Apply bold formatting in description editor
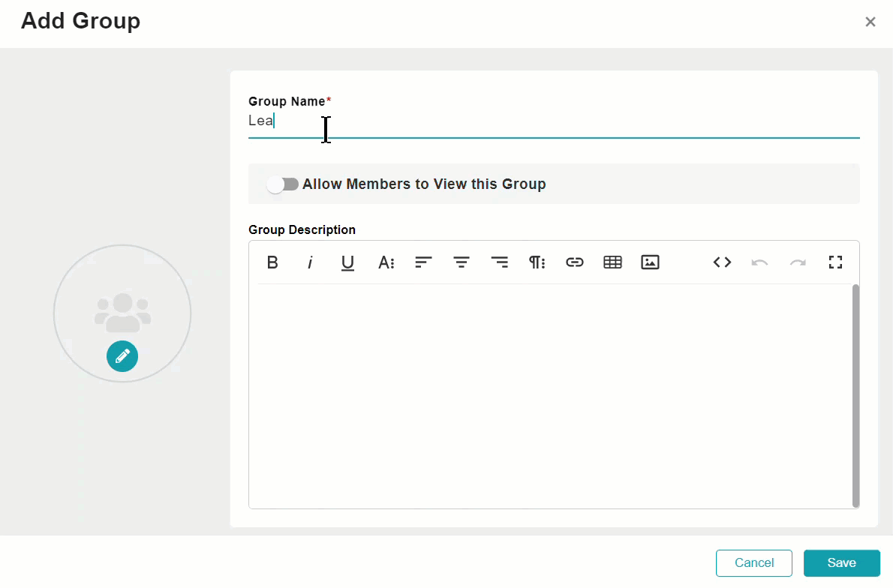This screenshot has height=588, width=893. click(272, 262)
